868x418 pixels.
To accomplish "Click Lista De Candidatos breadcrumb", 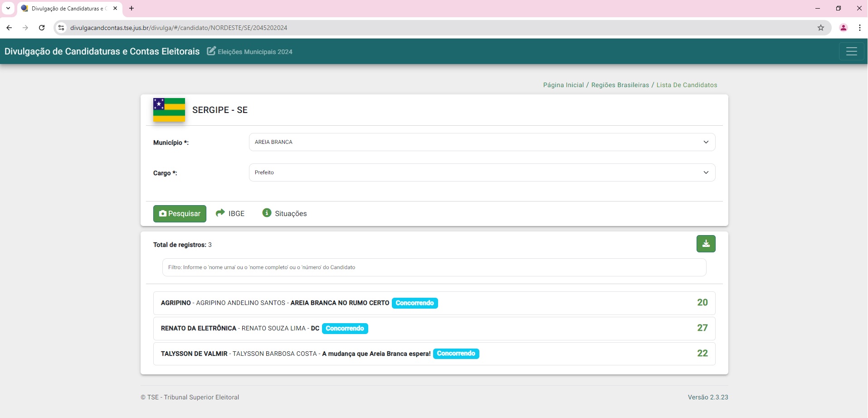I will (687, 85).
